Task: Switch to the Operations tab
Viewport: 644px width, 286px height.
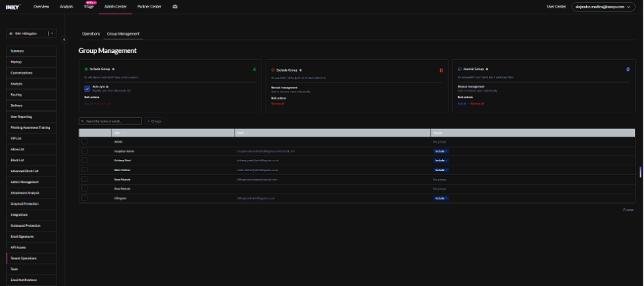Action: tap(91, 34)
